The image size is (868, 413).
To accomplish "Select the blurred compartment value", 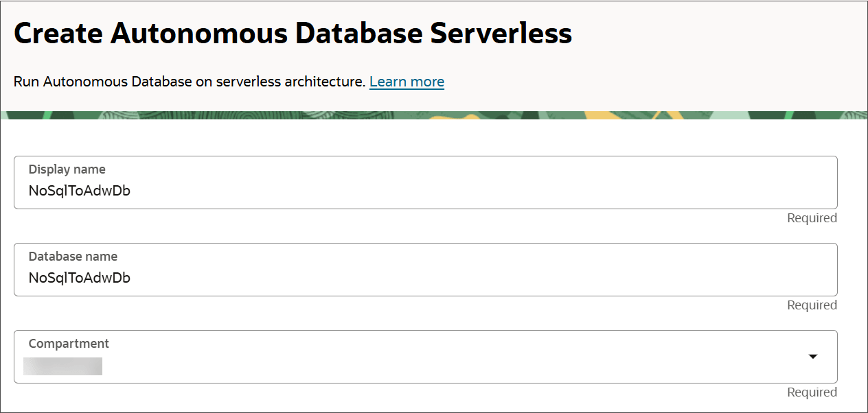I will point(62,366).
